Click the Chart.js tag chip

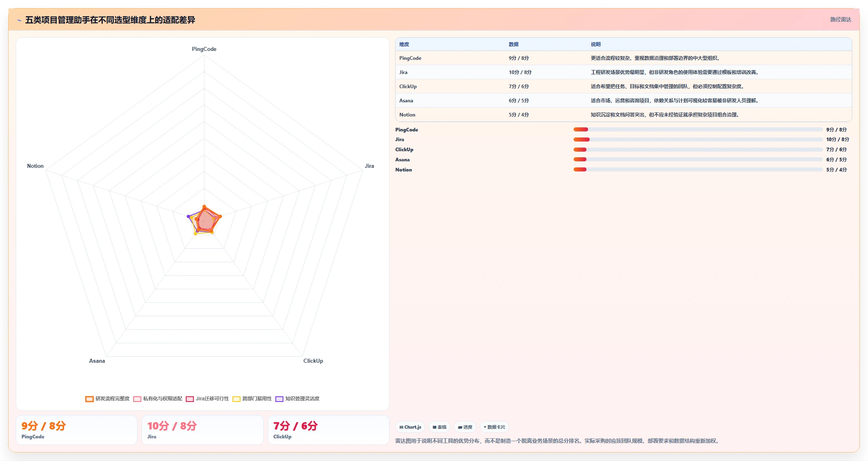(x=410, y=427)
